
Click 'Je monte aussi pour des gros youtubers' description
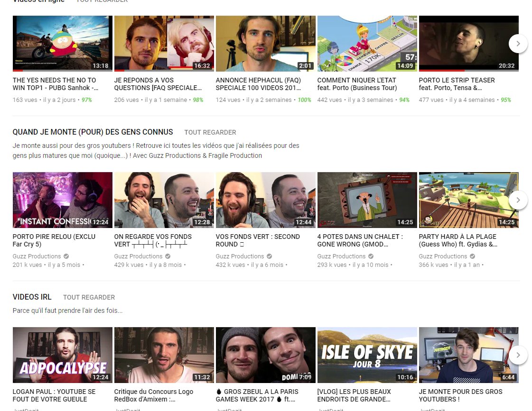156,151
